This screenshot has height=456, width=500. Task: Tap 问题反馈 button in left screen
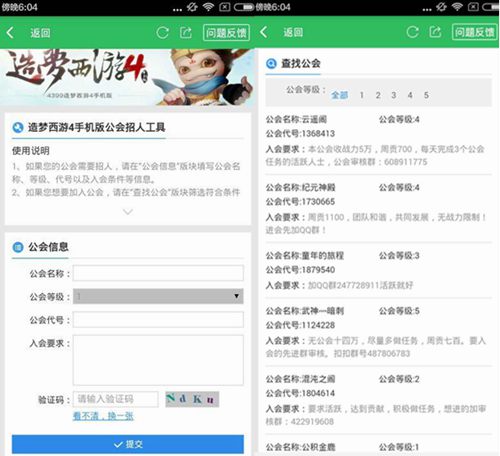226,33
